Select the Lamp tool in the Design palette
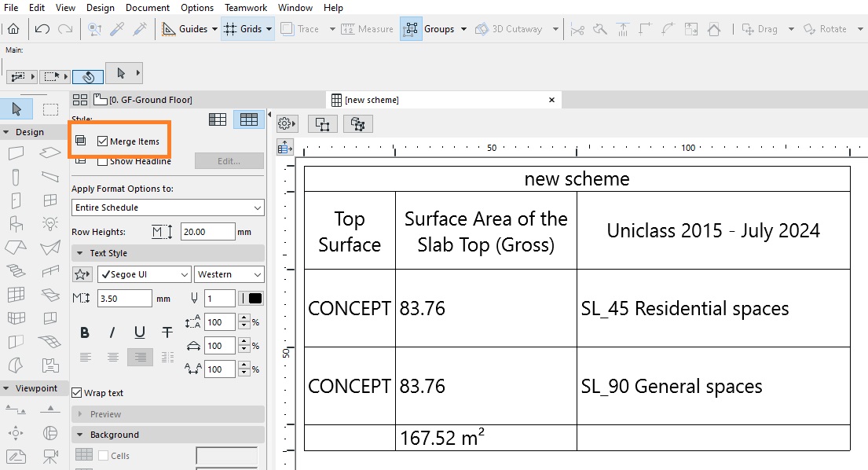Viewport: 868px width, 470px height. (50, 223)
